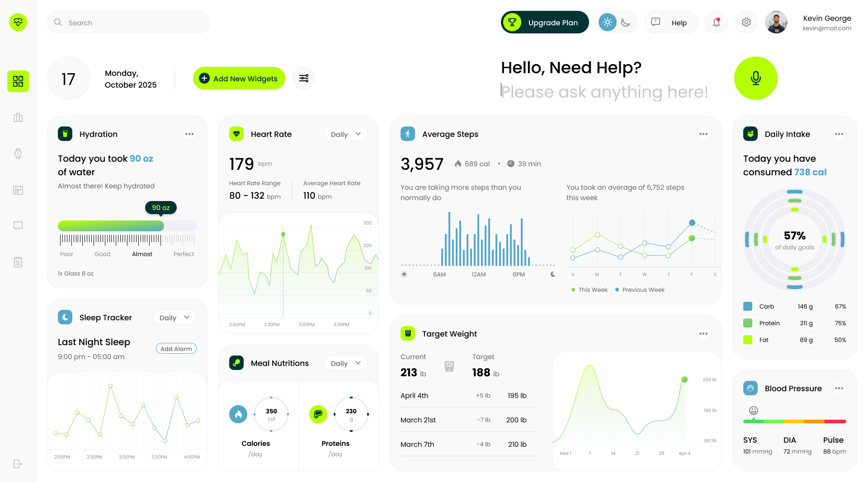Click the 689 cal steps stat

(x=472, y=164)
